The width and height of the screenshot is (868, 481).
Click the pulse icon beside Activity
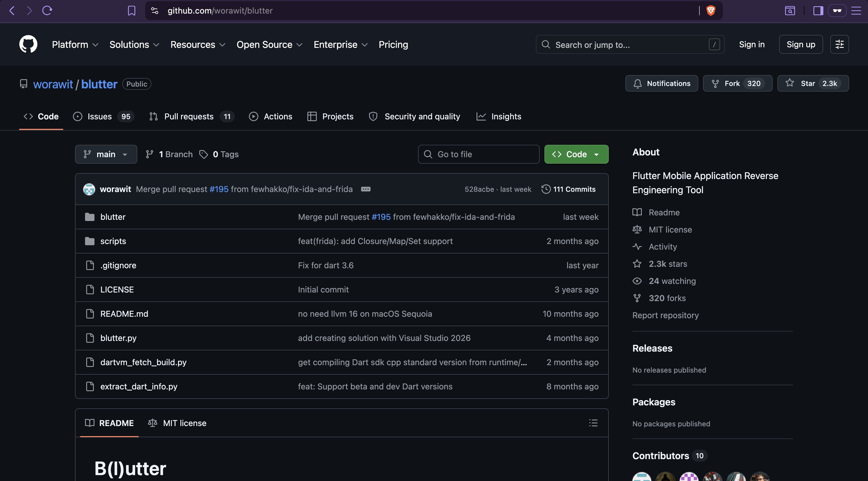tap(637, 247)
